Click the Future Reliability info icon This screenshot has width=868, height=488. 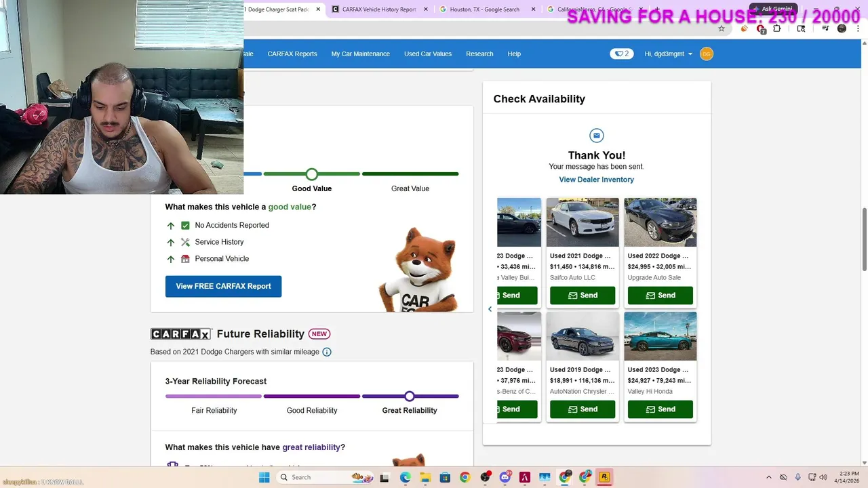tap(327, 352)
